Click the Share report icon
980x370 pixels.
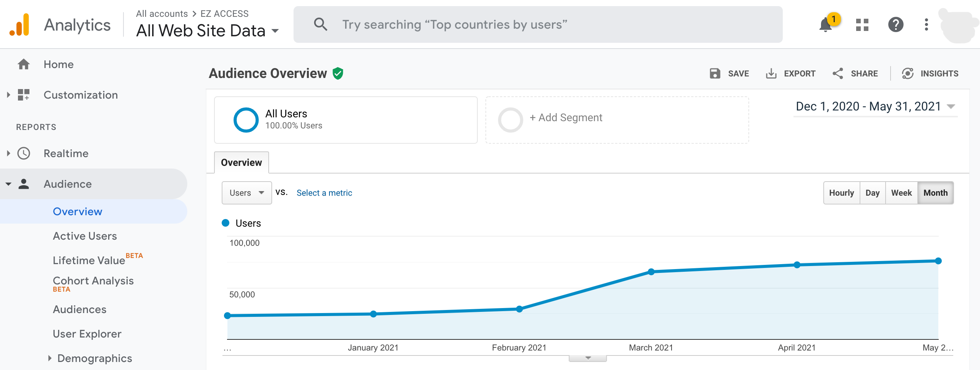(x=838, y=73)
